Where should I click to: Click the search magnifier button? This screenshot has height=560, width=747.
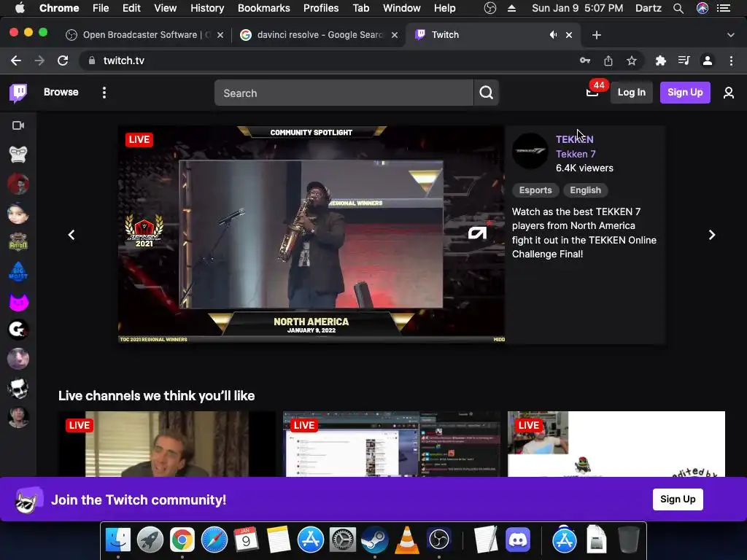click(486, 93)
